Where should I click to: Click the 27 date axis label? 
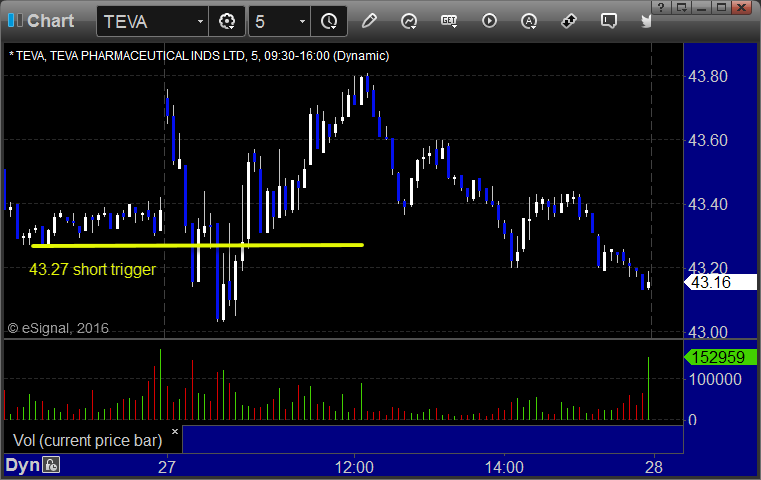click(166, 467)
